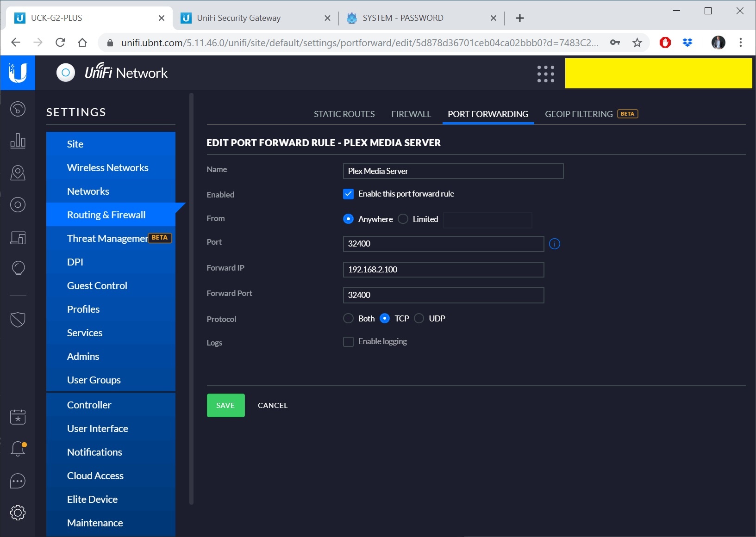Open the Clients icon in the sidebar
Screen dimensions: 756x537
coord(18,238)
